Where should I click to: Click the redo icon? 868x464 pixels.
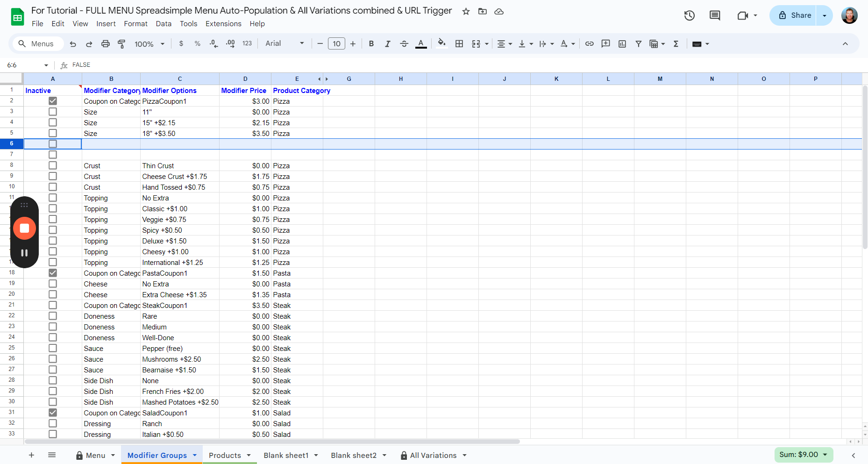(x=89, y=44)
